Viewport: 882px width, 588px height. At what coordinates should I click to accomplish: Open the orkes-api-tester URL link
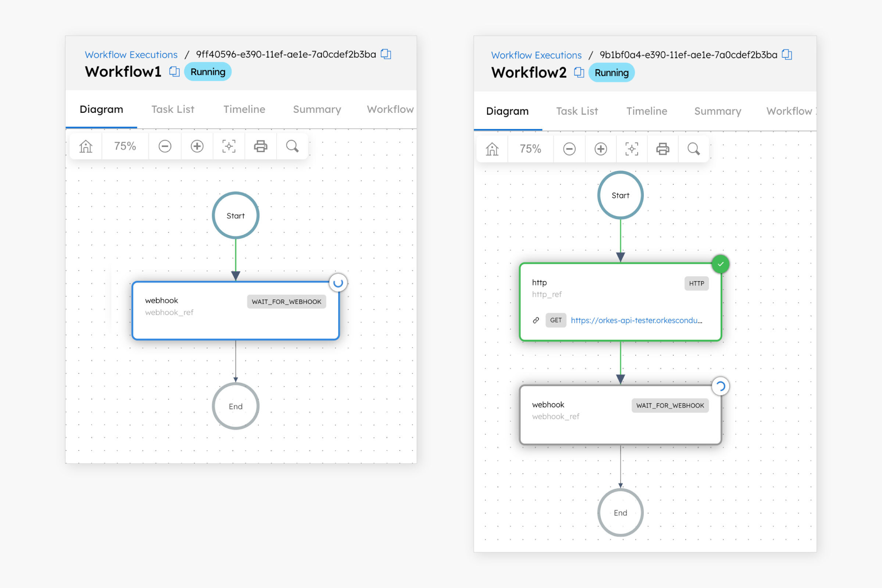pos(637,320)
